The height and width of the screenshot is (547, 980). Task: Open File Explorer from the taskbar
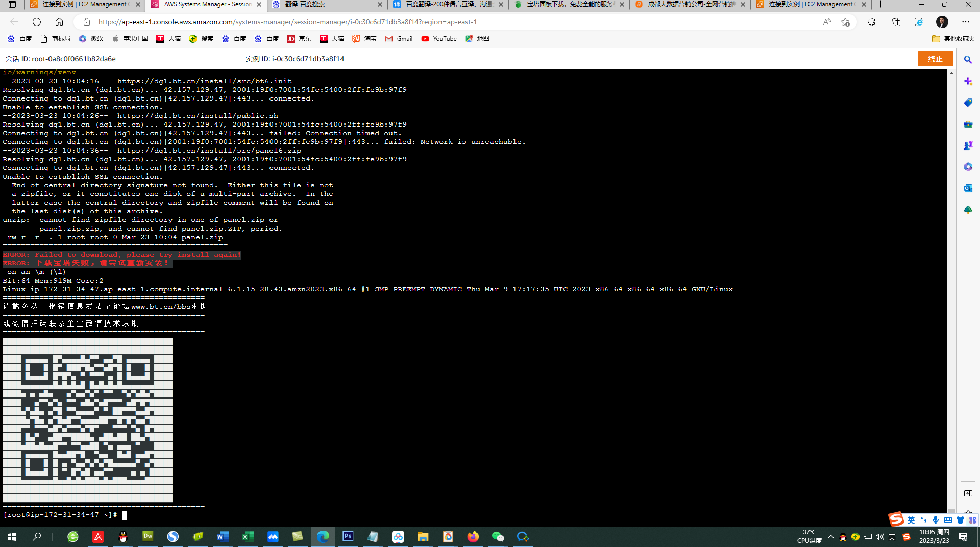(x=423, y=537)
